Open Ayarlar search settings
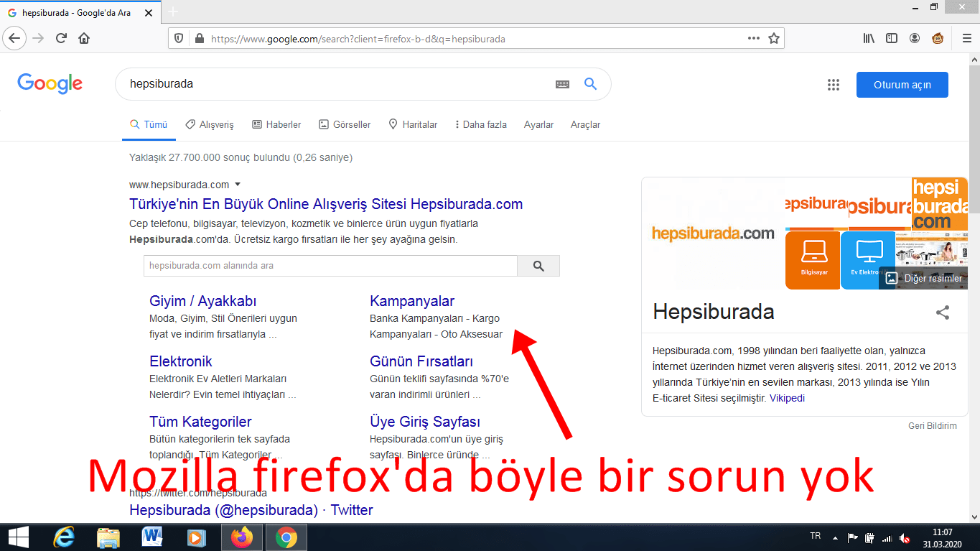This screenshot has height=551, width=980. click(538, 124)
